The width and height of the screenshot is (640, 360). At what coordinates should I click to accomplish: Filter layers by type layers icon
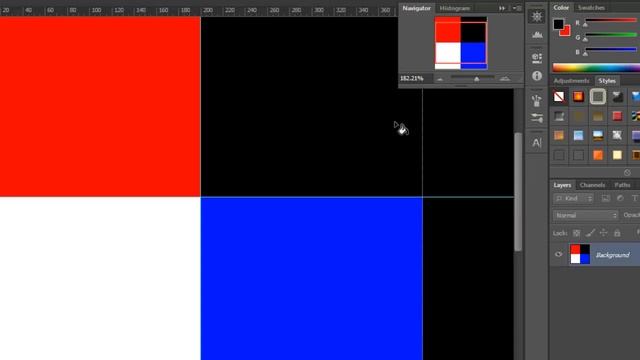(635, 198)
